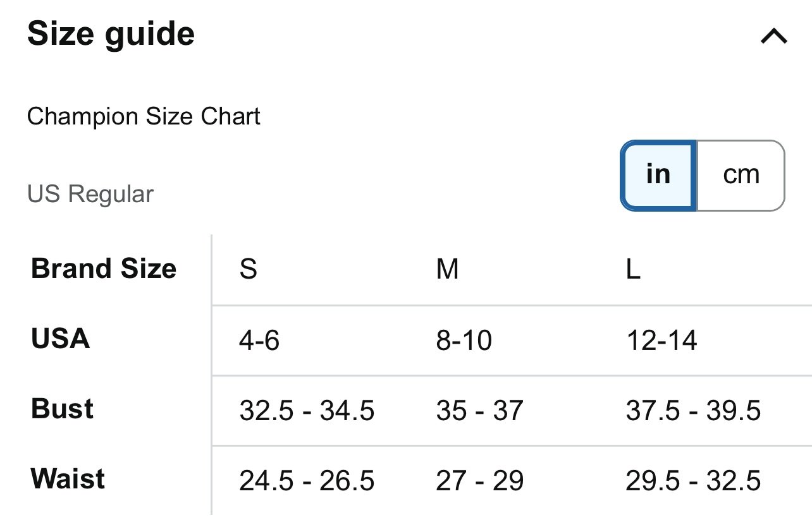This screenshot has width=812, height=520.
Task: Click bust 32.5 - 34.5 cell
Action: click(x=307, y=412)
